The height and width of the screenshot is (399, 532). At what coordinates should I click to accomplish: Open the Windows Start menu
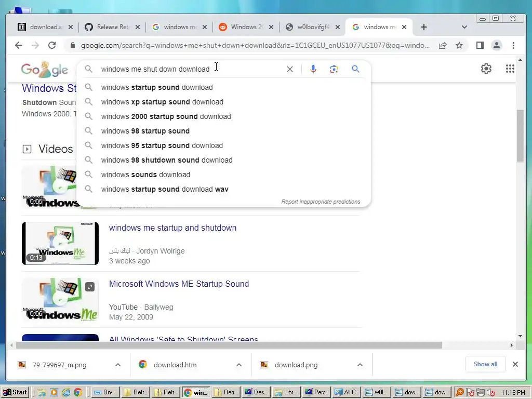coord(15,392)
